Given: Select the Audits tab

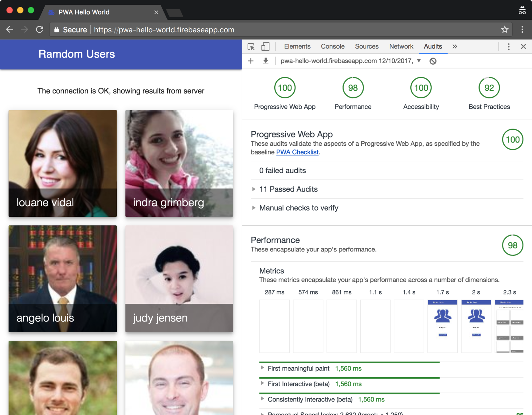Looking at the screenshot, I should [x=433, y=46].
